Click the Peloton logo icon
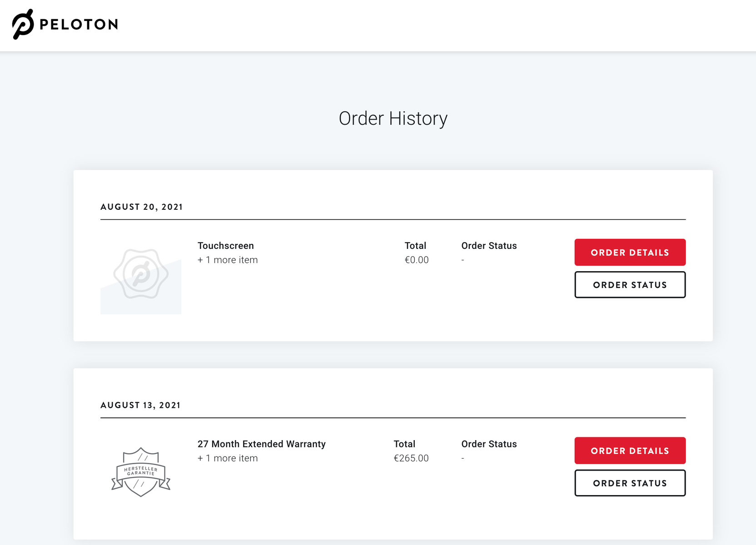Viewport: 756px width, 545px height. (x=23, y=24)
